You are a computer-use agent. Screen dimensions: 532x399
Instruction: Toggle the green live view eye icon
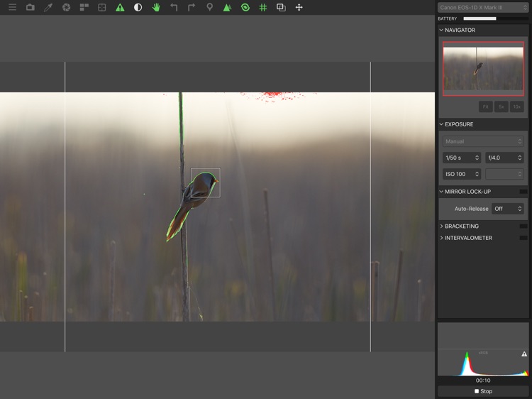click(245, 7)
